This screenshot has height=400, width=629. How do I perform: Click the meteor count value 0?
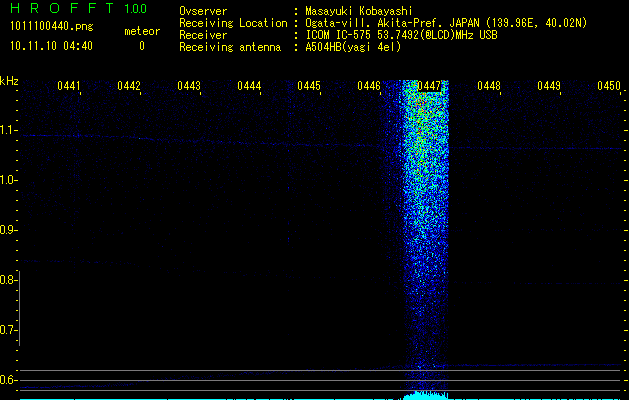pyautogui.click(x=142, y=46)
